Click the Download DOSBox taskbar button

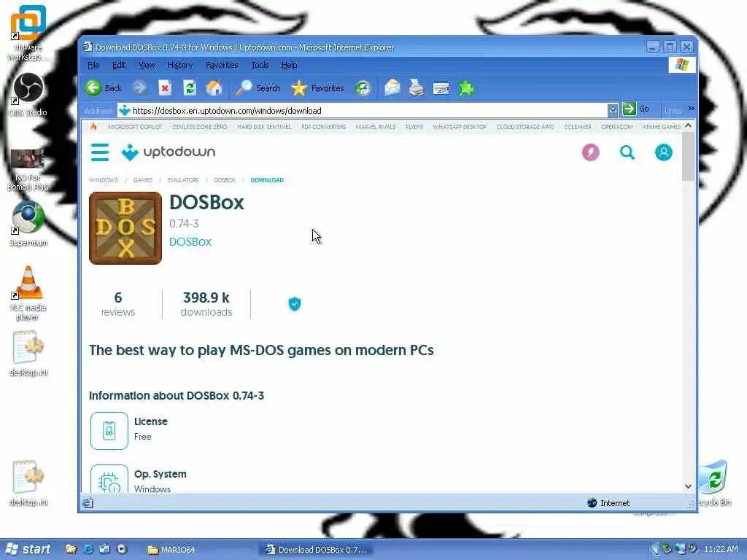(318, 550)
